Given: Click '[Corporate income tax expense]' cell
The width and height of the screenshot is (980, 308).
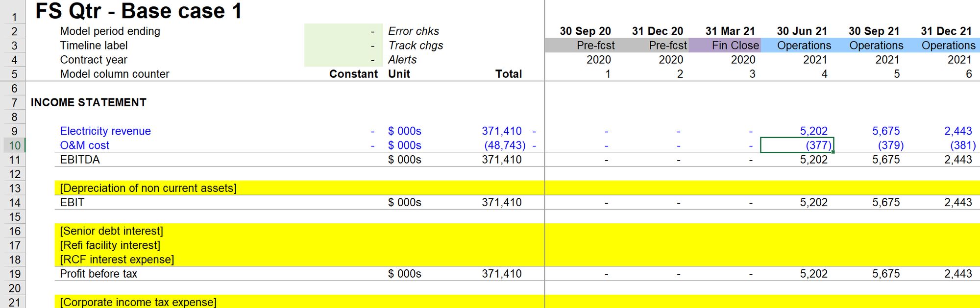Looking at the screenshot, I should (x=138, y=302).
